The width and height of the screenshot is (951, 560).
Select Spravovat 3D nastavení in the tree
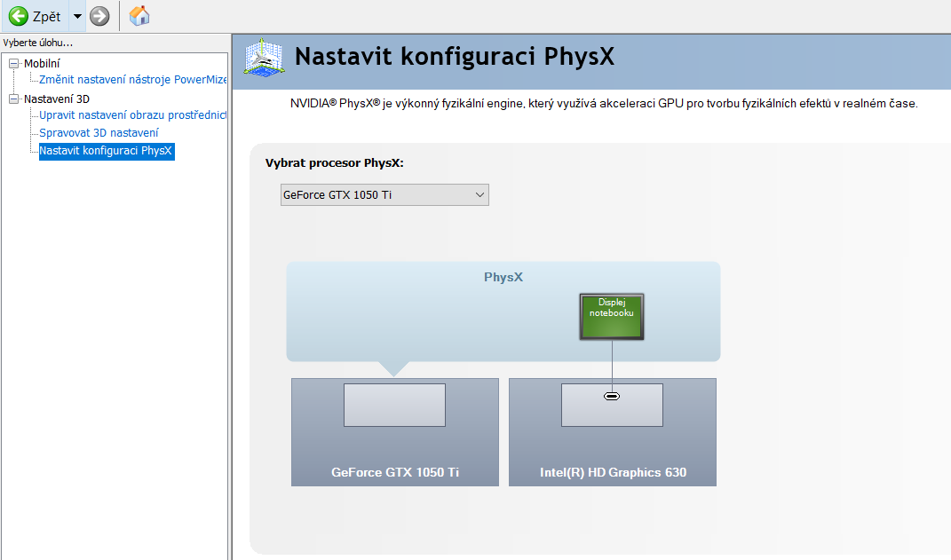click(99, 133)
